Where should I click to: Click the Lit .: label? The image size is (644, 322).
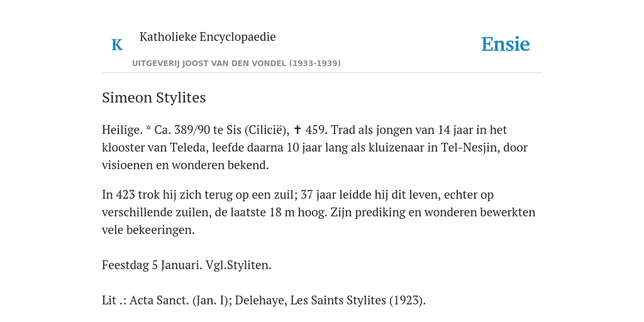(x=114, y=300)
